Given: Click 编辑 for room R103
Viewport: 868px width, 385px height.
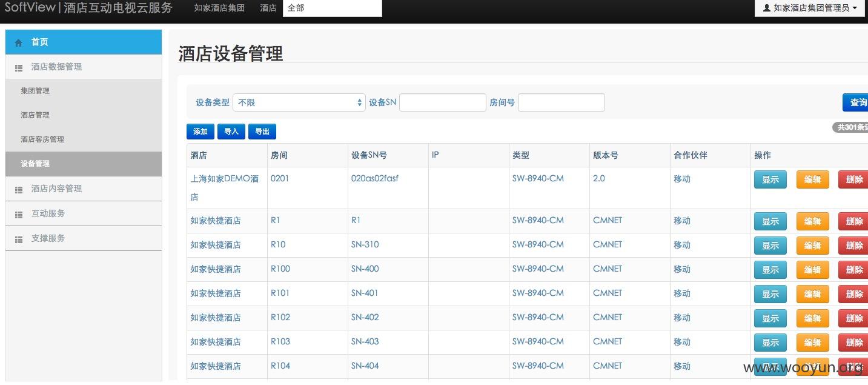Looking at the screenshot, I should (812, 343).
